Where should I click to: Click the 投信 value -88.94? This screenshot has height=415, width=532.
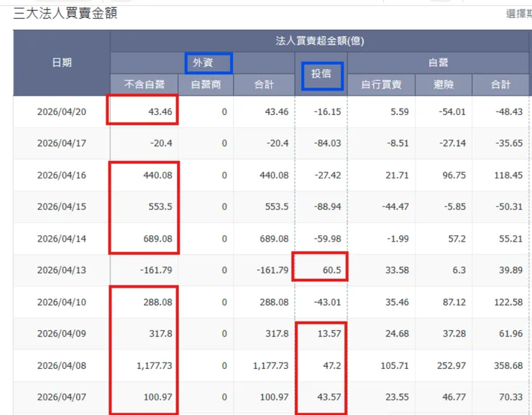pyautogui.click(x=327, y=206)
